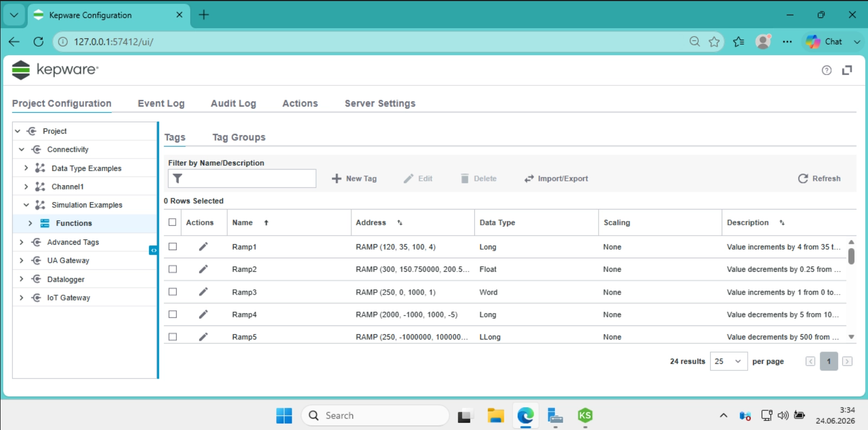
Task: Click the next page arrow button
Action: pos(847,361)
